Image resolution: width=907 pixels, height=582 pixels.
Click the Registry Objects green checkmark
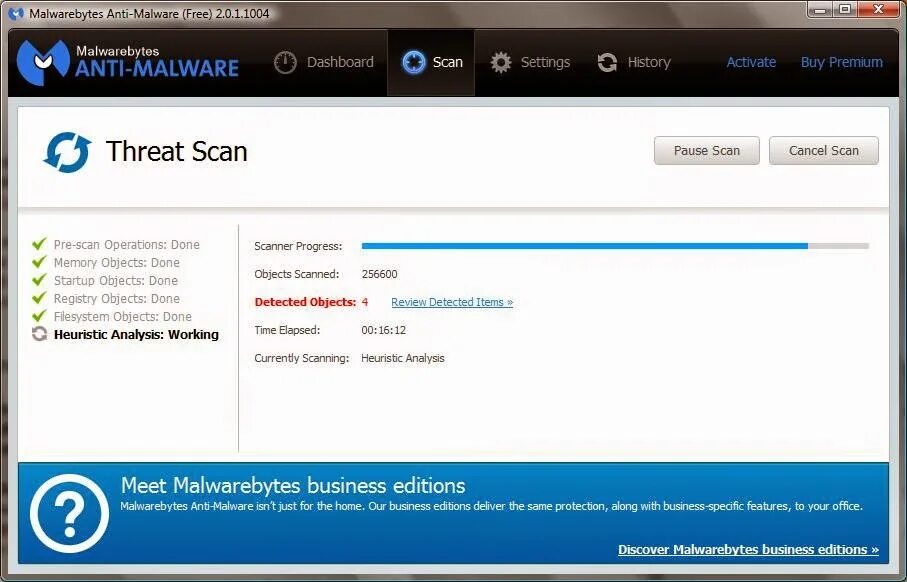(39, 297)
